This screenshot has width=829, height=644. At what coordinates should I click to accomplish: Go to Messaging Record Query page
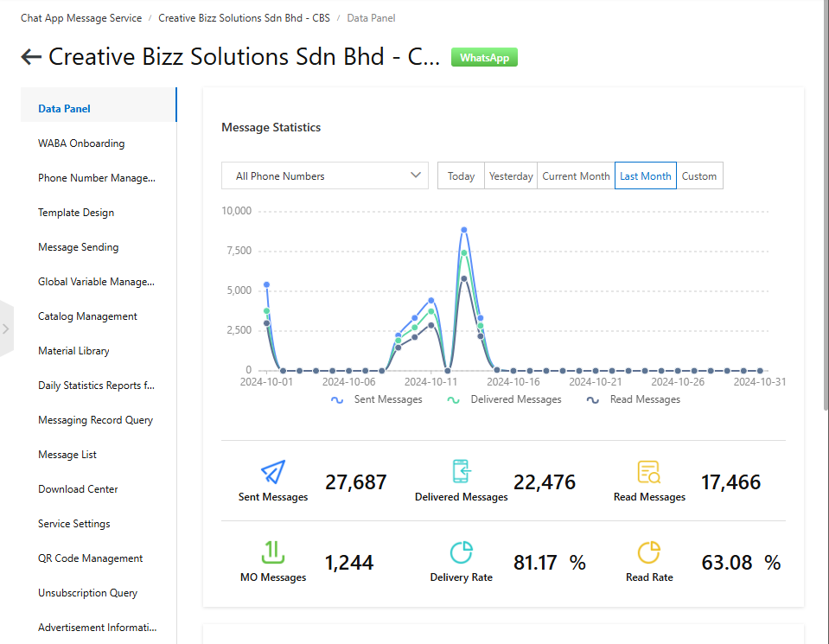pyautogui.click(x=95, y=420)
